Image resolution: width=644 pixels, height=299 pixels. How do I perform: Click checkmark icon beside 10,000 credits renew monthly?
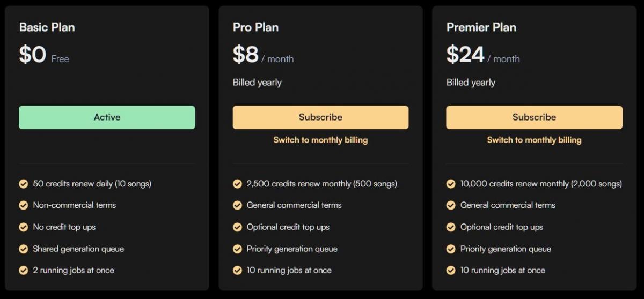451,184
